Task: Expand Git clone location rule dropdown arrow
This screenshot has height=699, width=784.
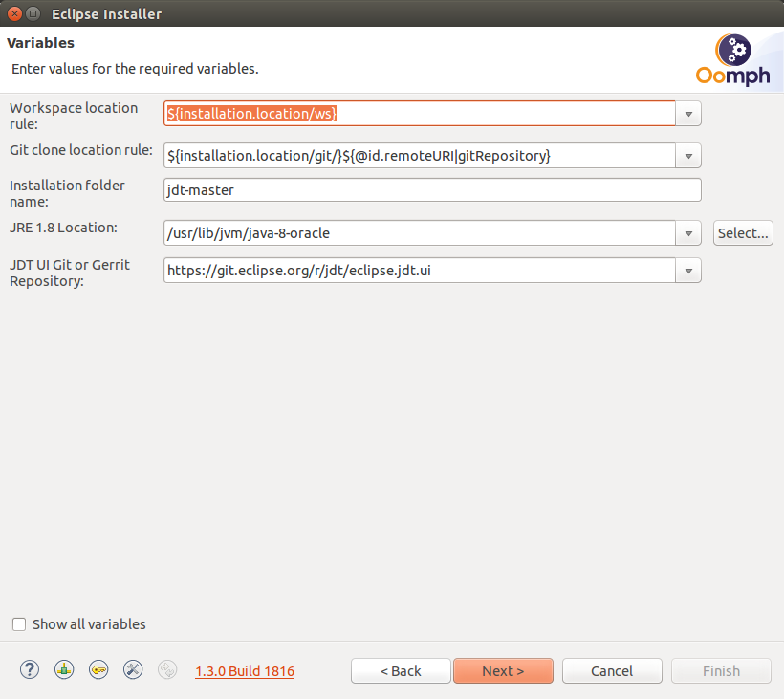Action: pos(688,156)
